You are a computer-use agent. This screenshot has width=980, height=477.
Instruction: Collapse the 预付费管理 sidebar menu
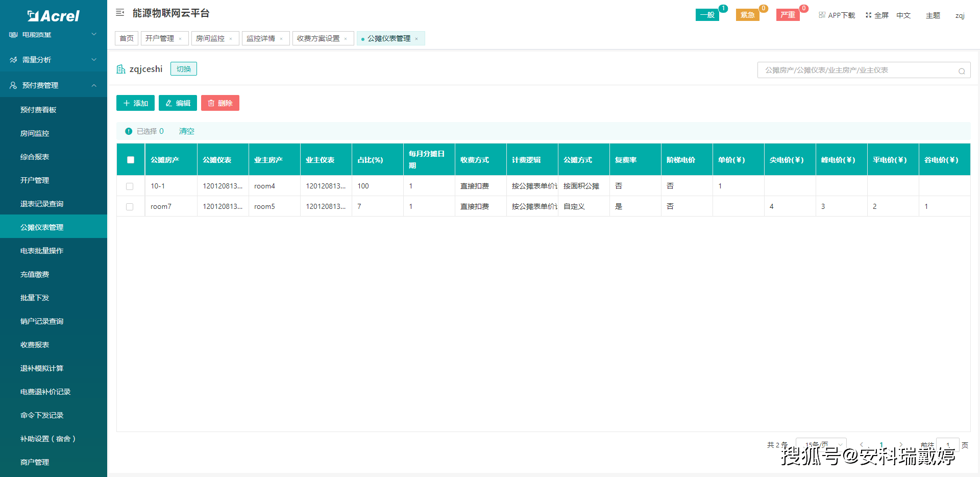click(54, 85)
